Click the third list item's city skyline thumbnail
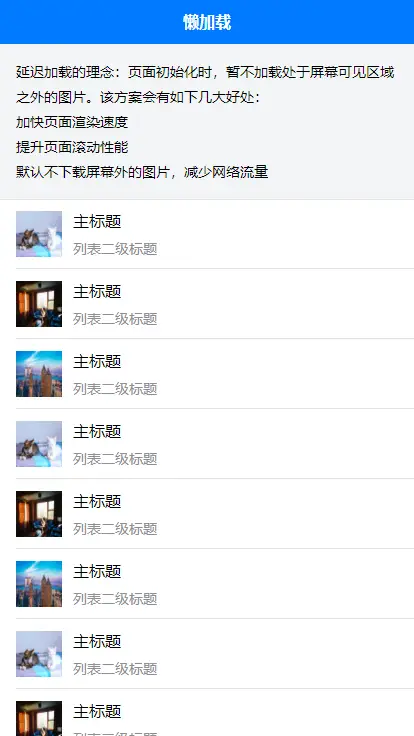The image size is (414, 736). [x=39, y=374]
